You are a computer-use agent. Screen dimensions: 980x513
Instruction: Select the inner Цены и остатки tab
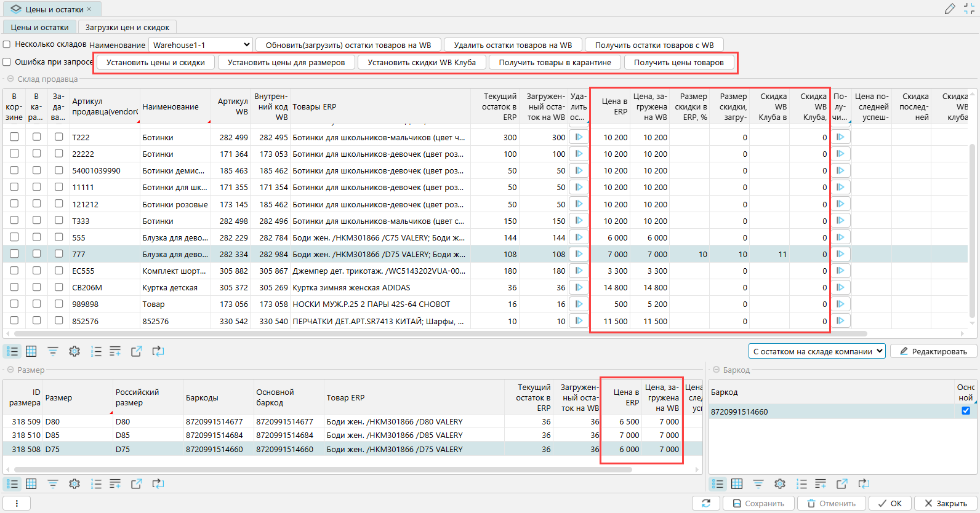coord(39,27)
